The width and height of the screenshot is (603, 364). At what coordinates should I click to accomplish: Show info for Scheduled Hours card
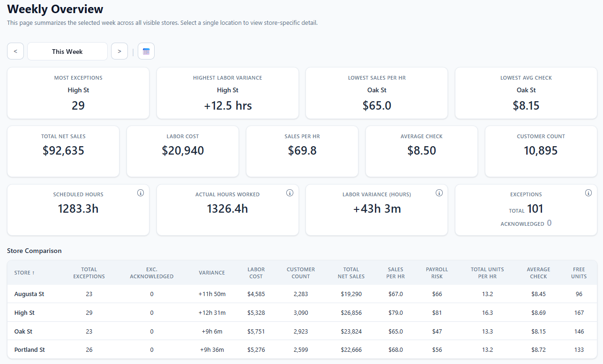point(141,193)
